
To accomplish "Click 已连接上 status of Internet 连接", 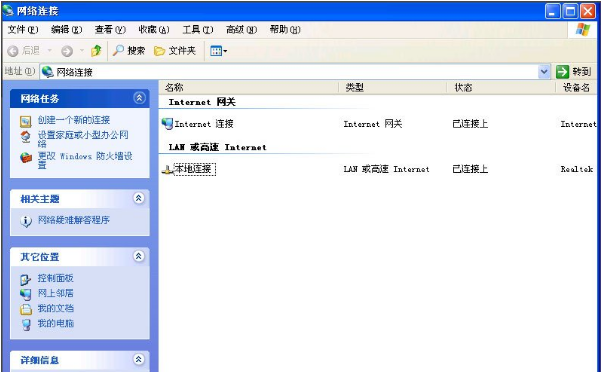I will (470, 124).
